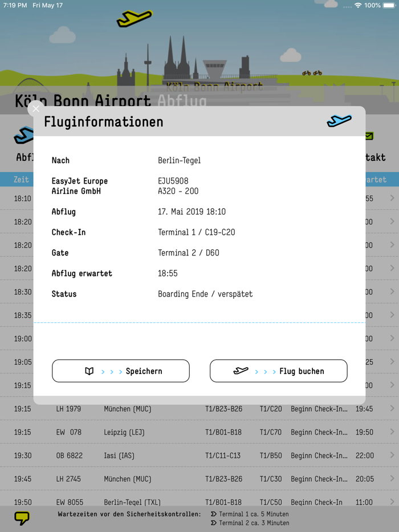Click the Köln Bonn Airport title
Viewport: 399px width, 532px height.
(x=83, y=101)
